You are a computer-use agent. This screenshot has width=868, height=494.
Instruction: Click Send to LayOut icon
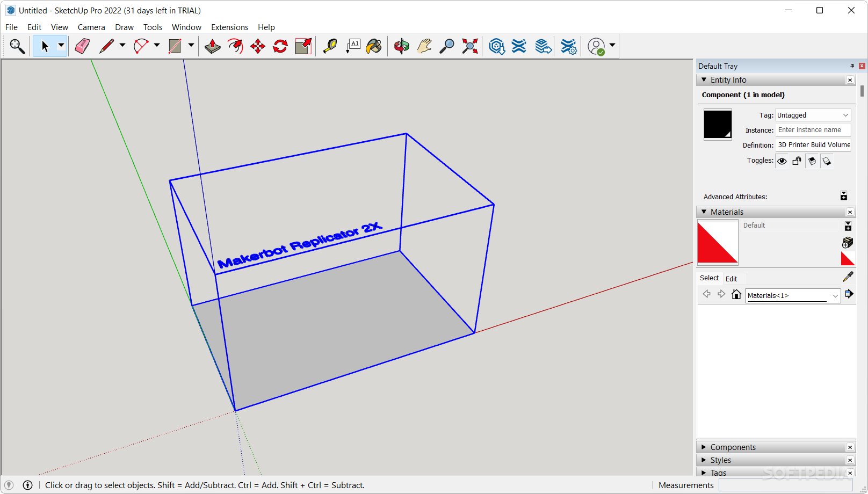click(544, 47)
